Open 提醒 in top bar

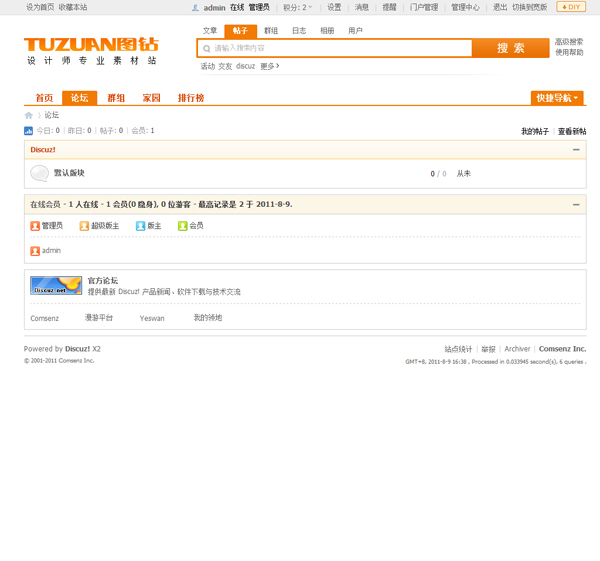click(389, 7)
